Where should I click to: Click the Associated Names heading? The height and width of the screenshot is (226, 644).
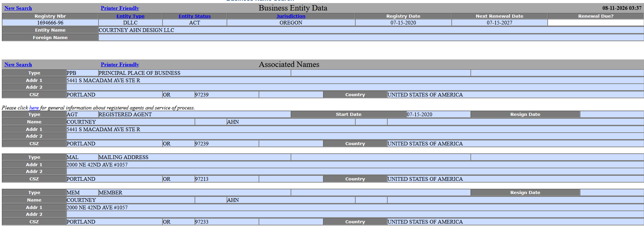pos(289,65)
